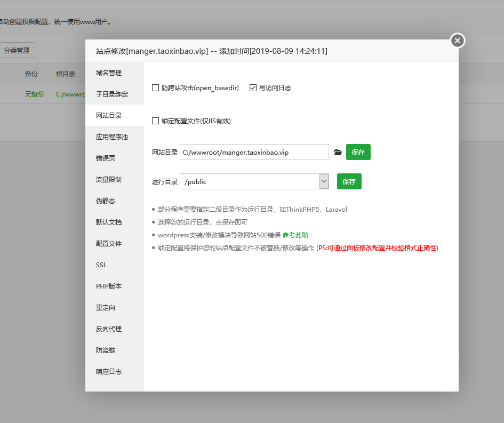Uncheck the write access log option

click(x=253, y=88)
